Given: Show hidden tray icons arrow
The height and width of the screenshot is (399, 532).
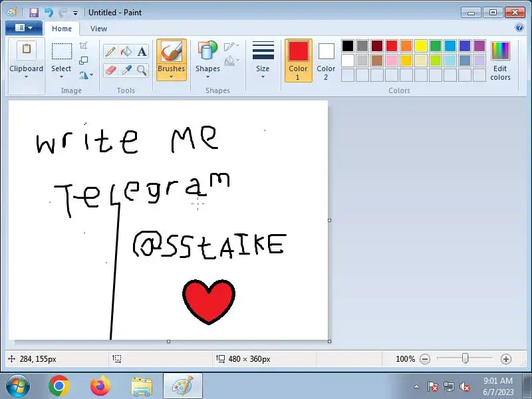Looking at the screenshot, I should [x=417, y=386].
